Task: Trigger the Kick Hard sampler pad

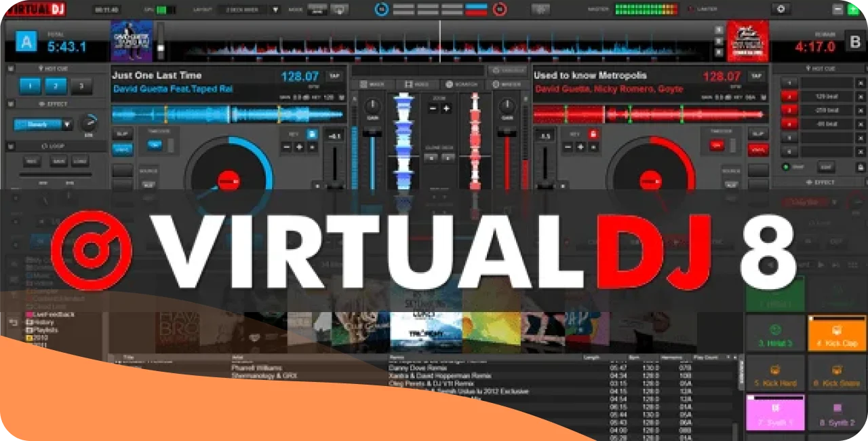Action: tap(774, 373)
